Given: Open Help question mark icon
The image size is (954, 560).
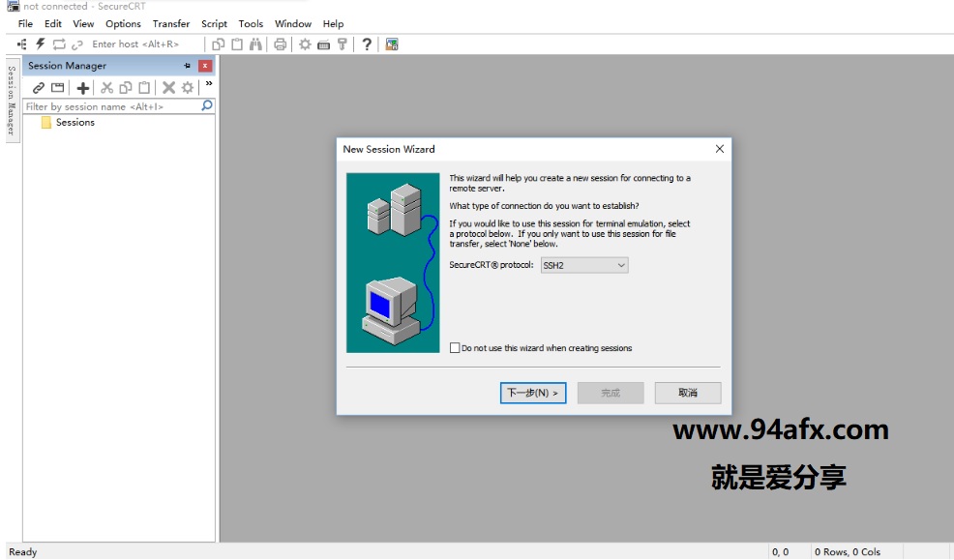Looking at the screenshot, I should click(367, 44).
